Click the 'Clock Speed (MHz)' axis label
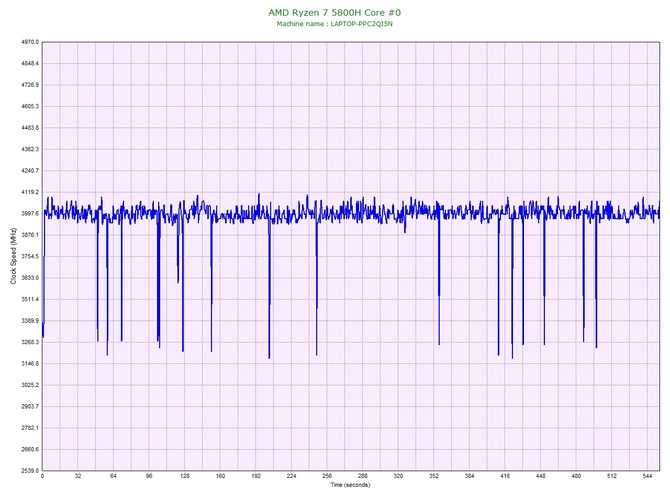 pyautogui.click(x=13, y=256)
